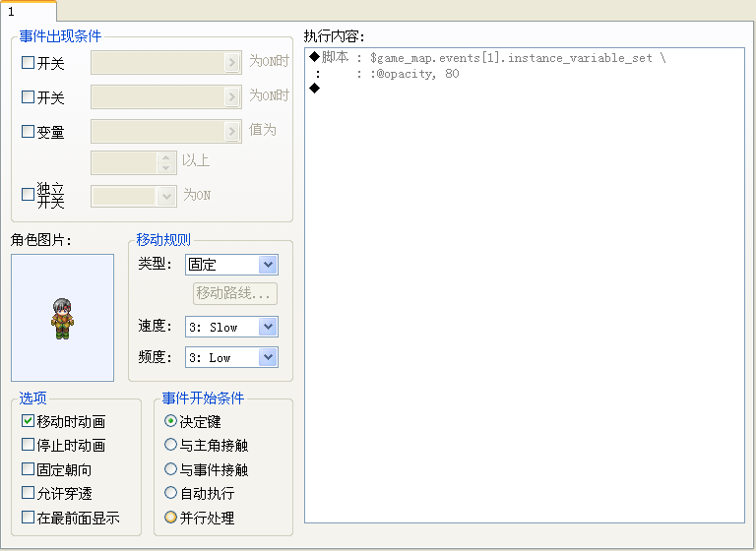Enable the first 开关 condition checkbox
The width and height of the screenshot is (756, 551).
(x=28, y=62)
